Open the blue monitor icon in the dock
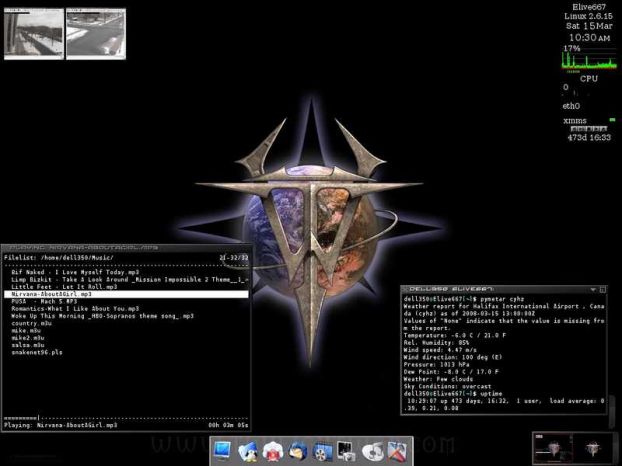 (222, 451)
